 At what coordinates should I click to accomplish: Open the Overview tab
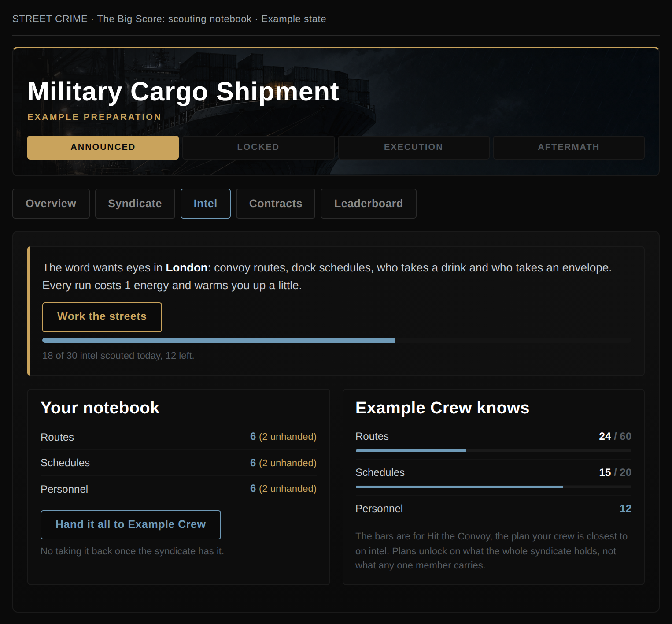click(x=51, y=204)
